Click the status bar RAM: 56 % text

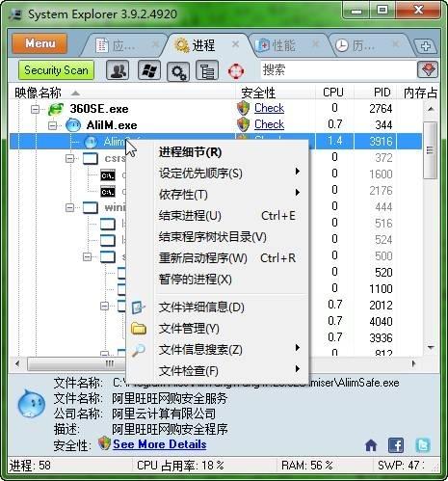(307, 466)
